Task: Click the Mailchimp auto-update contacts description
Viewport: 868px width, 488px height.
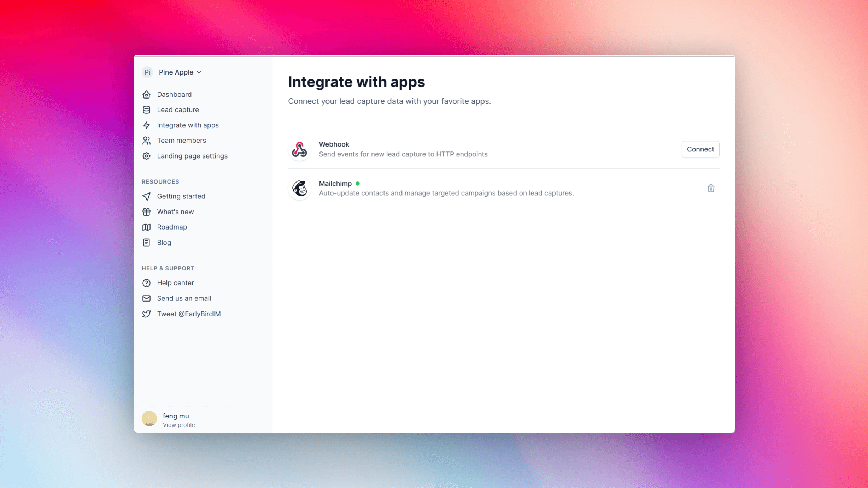Action: point(446,193)
